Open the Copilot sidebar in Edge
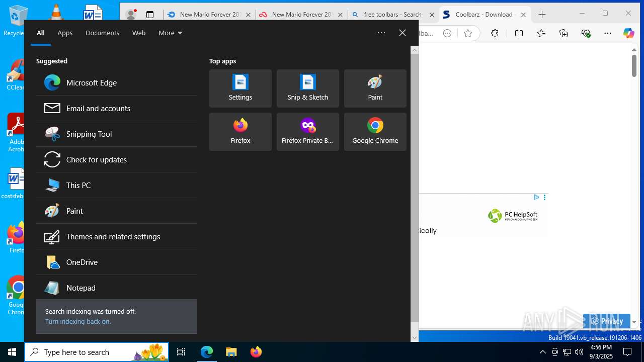This screenshot has height=362, width=644. pyautogui.click(x=629, y=33)
